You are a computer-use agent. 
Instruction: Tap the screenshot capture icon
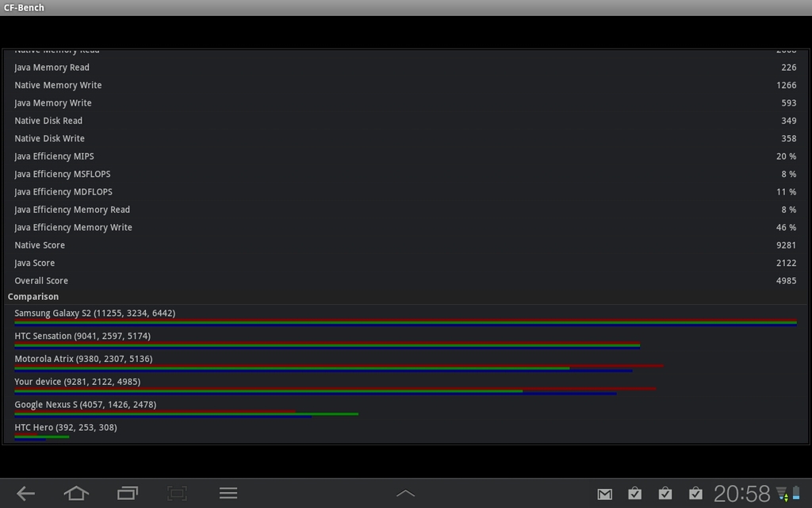pos(177,493)
